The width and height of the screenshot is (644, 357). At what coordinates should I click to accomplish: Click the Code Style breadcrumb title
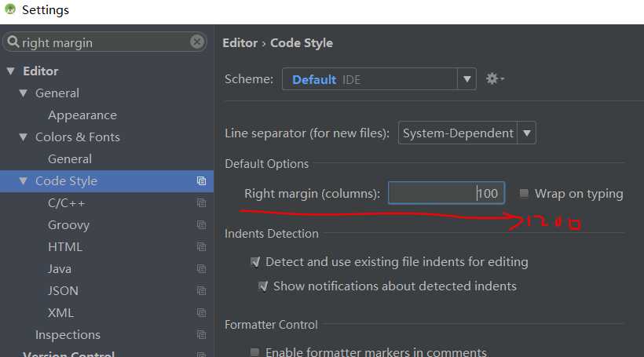(x=302, y=43)
